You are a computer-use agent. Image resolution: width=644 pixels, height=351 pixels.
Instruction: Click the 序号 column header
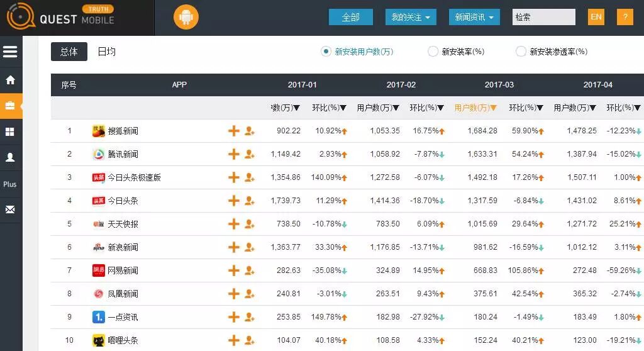click(69, 85)
